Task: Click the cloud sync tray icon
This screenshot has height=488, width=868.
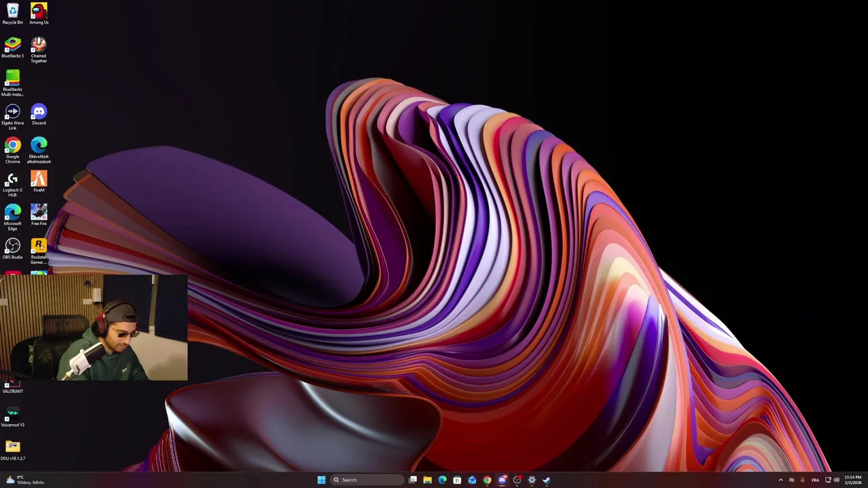Action: (791, 480)
